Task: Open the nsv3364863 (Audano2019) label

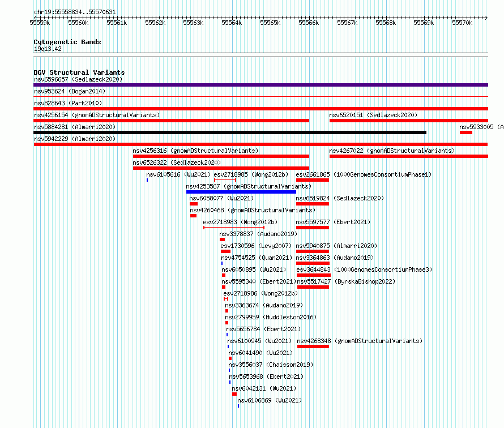Action: [335, 258]
